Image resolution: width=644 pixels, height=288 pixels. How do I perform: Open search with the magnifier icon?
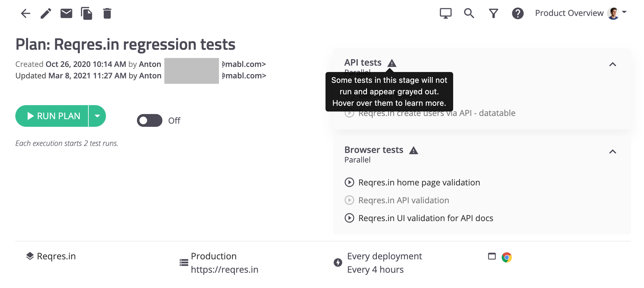tap(469, 13)
